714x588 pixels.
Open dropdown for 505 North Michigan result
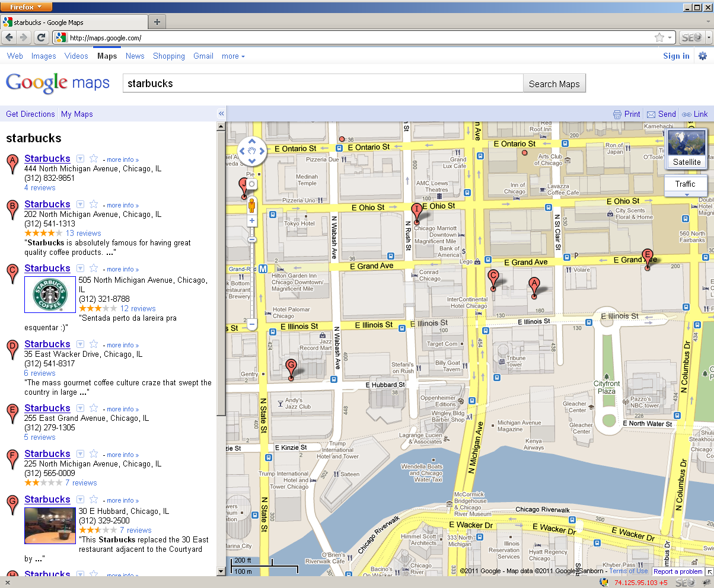click(80, 269)
